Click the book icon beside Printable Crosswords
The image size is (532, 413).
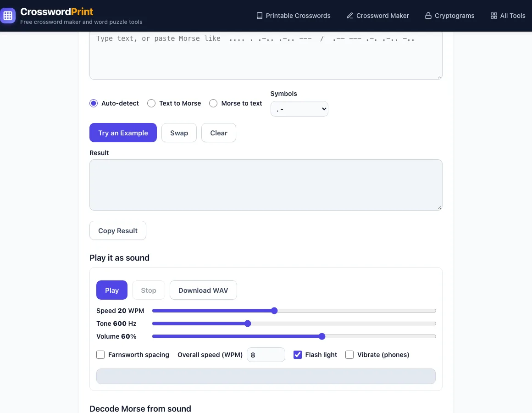(x=260, y=16)
